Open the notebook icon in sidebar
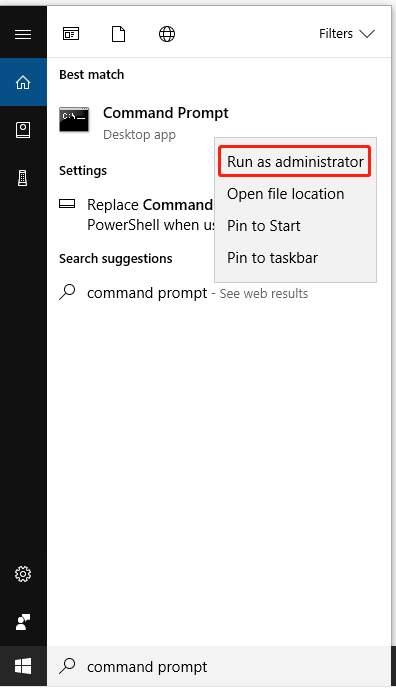This screenshot has width=396, height=688. (23, 130)
